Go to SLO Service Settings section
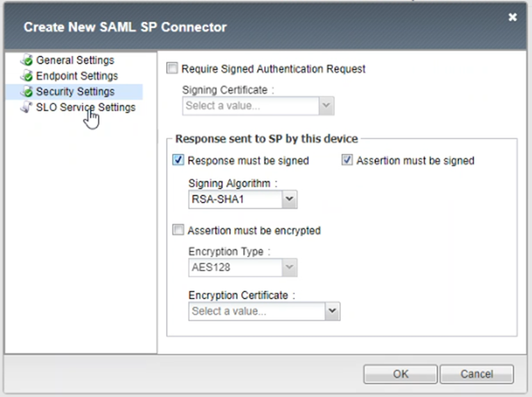Screen dimensions: 532x397 pos(86,107)
